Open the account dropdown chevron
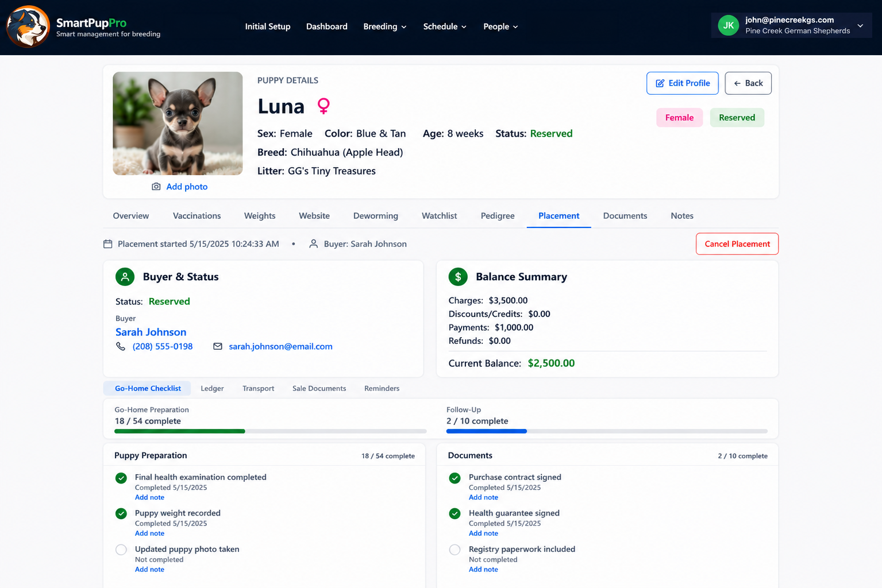This screenshot has height=588, width=882. tap(860, 26)
